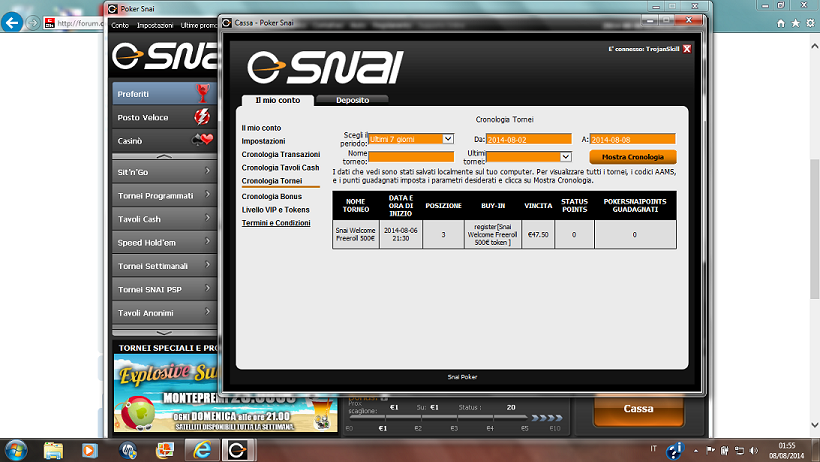820x462 pixels.
Task: Click the Mostra Cronologia button
Action: [633, 156]
